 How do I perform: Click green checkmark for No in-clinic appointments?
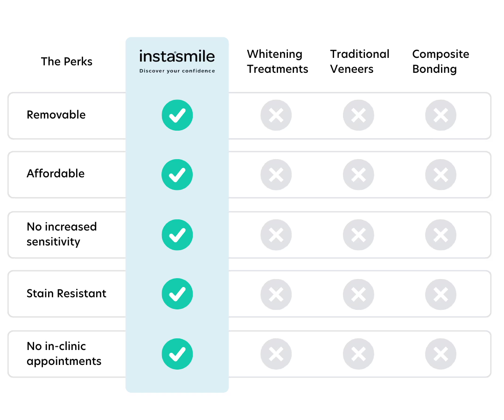[x=177, y=354]
